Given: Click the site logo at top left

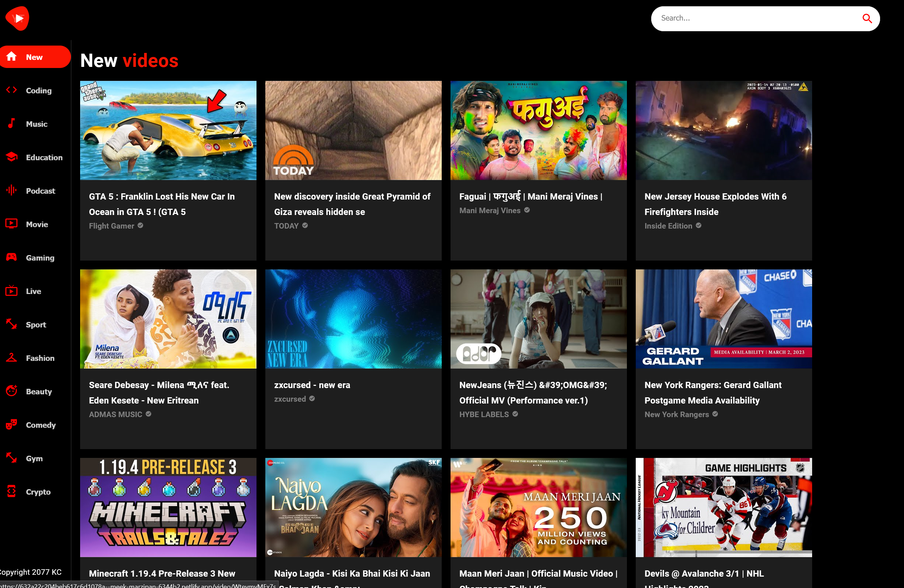Looking at the screenshot, I should (x=17, y=18).
